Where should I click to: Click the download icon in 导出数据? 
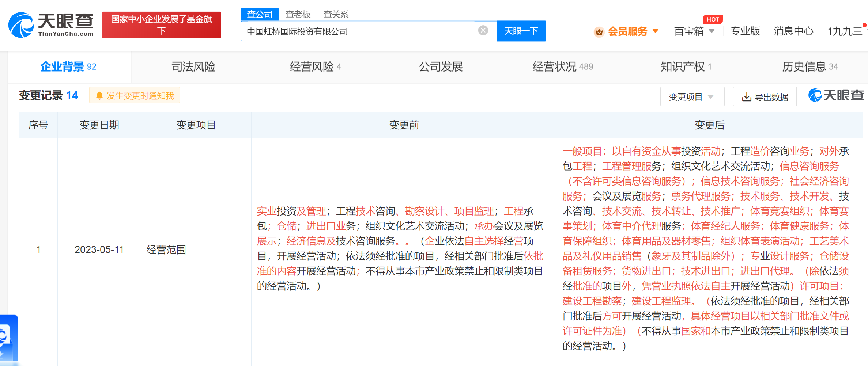[x=747, y=97]
